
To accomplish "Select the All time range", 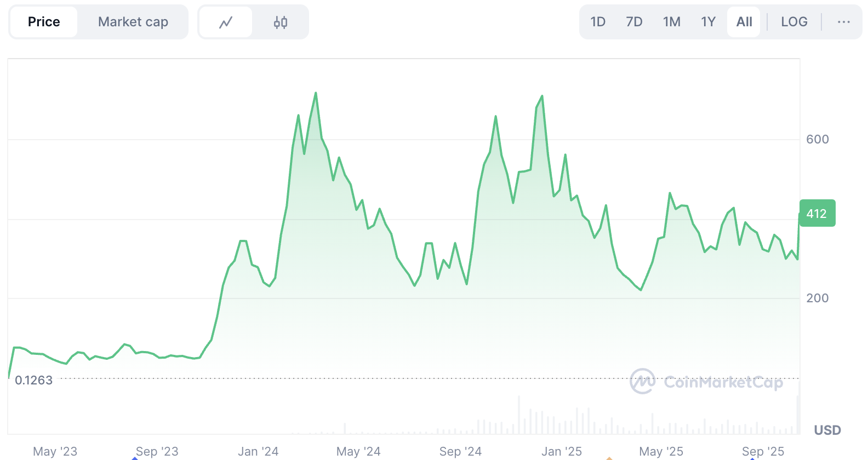I will click(744, 22).
